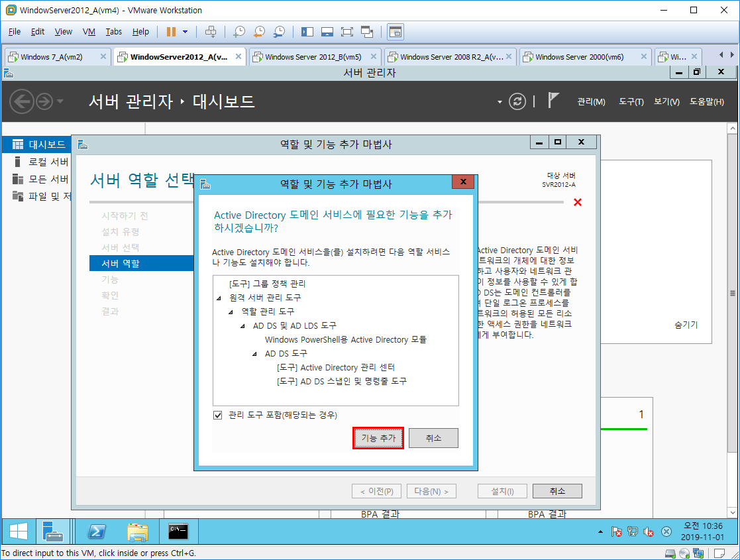
Task: Enter full screen mode icon
Action: coord(347,32)
